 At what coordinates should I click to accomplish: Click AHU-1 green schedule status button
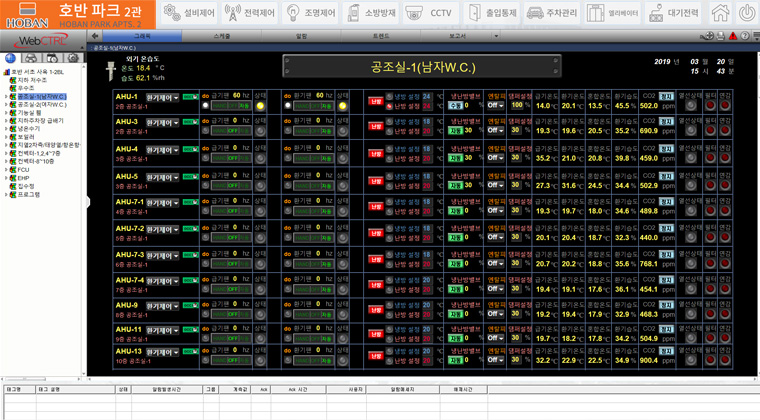point(190,97)
